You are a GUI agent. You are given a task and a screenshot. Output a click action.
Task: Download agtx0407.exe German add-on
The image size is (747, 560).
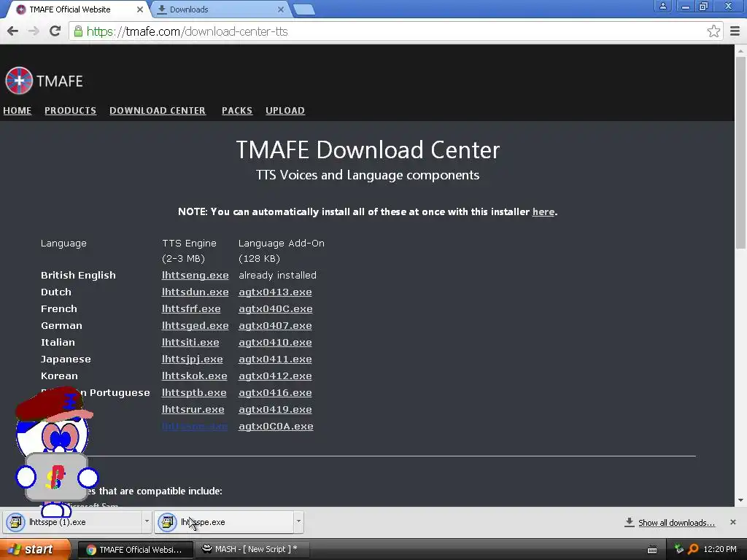[x=275, y=326]
